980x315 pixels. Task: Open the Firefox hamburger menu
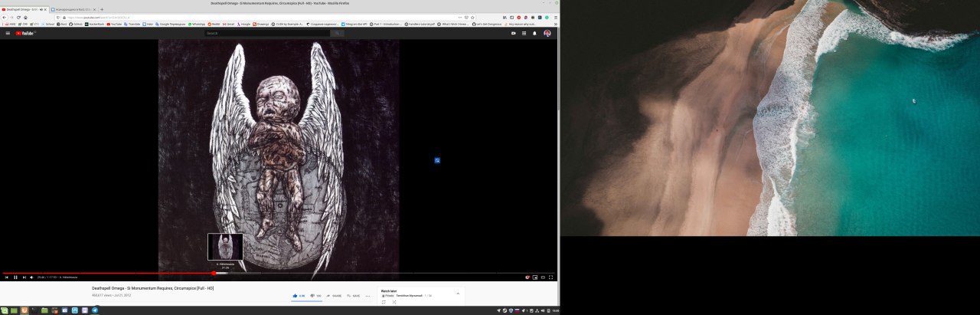(x=555, y=18)
